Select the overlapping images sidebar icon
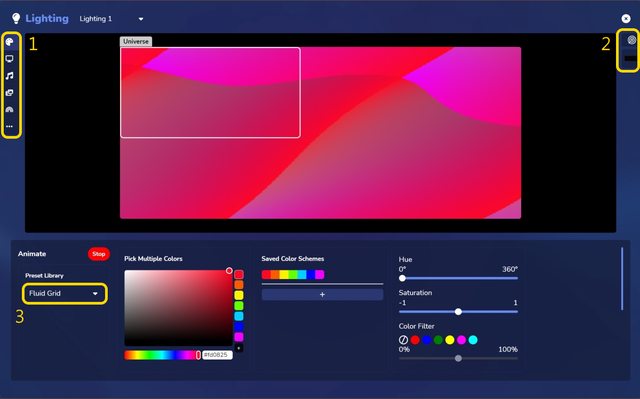The image size is (640, 399). point(9,93)
